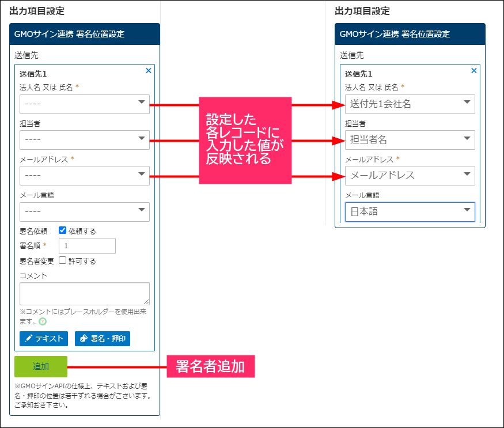The image size is (504, 428).
Task: Close 送信先1 card in the left panel
Action: (x=149, y=71)
